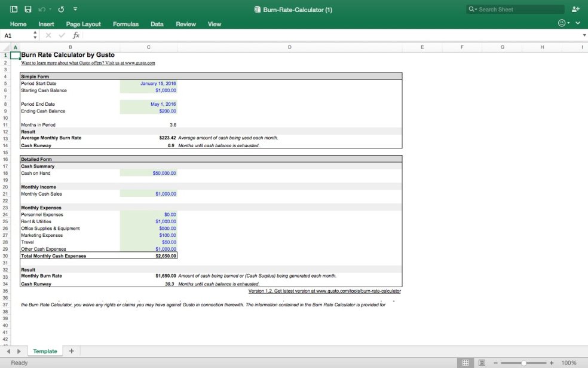Collapse the ribbon with the chevron
588x368 pixels.
(x=578, y=23)
